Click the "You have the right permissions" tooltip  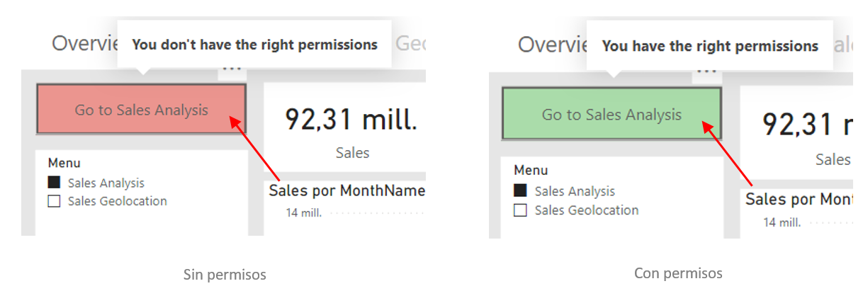709,46
